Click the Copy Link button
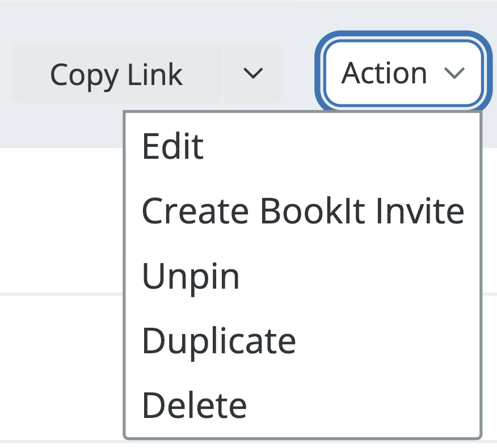 click(x=117, y=74)
